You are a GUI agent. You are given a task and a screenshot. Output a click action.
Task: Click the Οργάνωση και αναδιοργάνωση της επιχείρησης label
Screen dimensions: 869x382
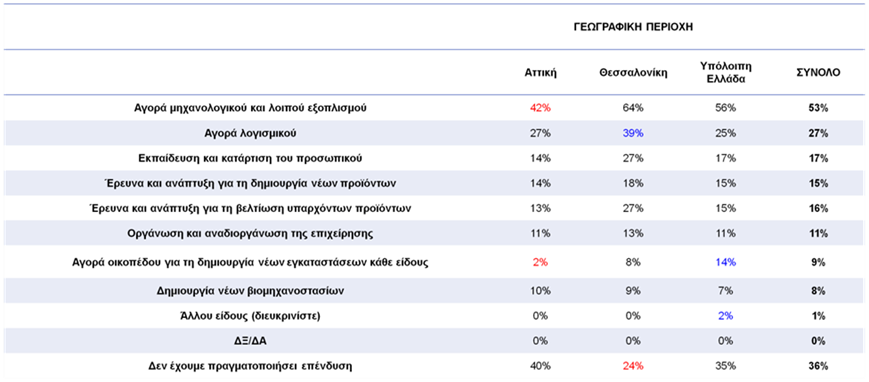(x=251, y=233)
